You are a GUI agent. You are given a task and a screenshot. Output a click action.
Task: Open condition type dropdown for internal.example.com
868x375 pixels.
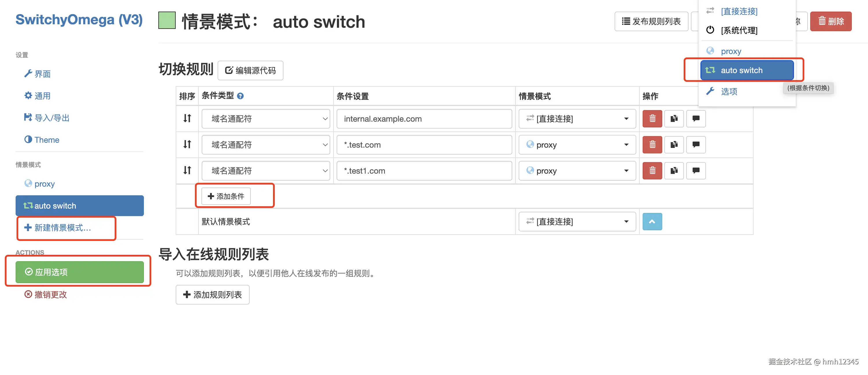coord(266,119)
